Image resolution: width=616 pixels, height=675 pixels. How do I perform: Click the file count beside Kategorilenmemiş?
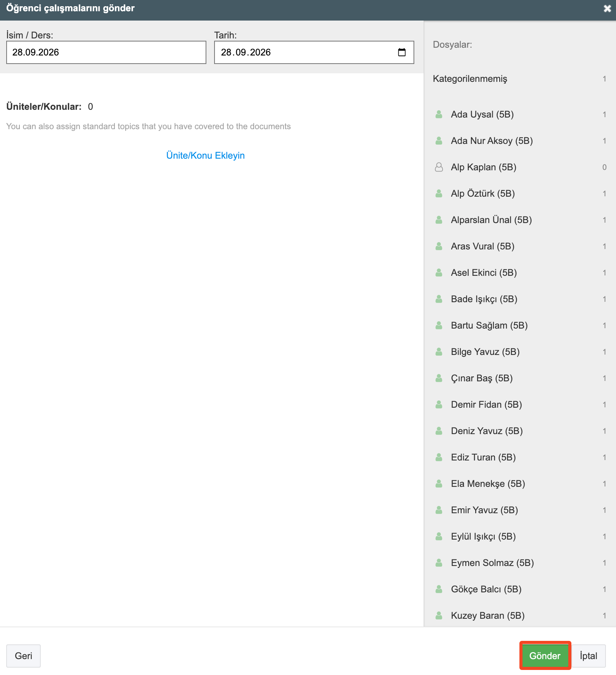pos(604,79)
